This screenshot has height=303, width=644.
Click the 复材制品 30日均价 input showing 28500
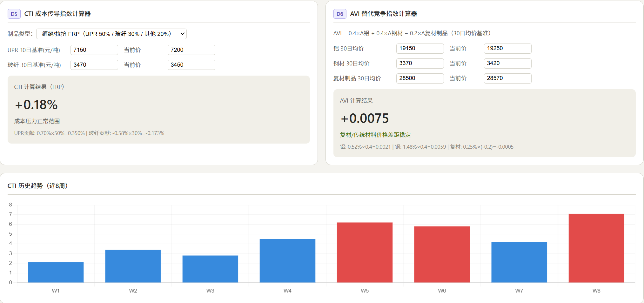pos(420,78)
